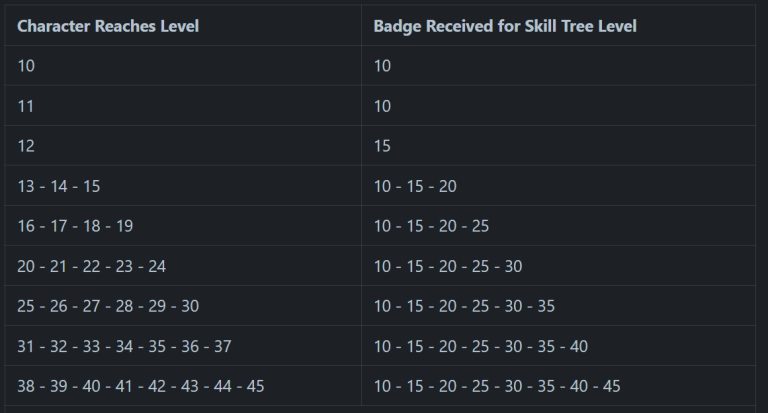The width and height of the screenshot is (768, 413).
Task: Select the character level 11 cell
Action: pyautogui.click(x=183, y=106)
